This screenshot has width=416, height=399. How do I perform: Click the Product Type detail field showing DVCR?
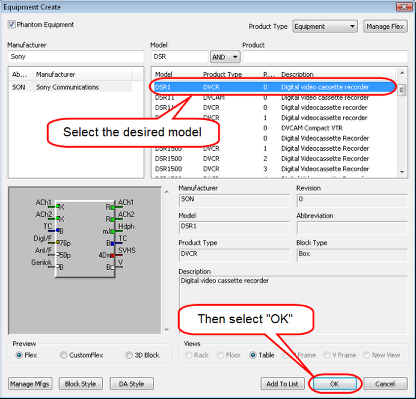click(234, 256)
